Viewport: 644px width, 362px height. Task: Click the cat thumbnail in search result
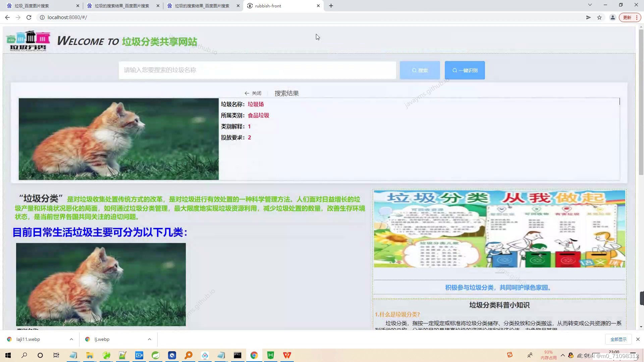pos(118,139)
